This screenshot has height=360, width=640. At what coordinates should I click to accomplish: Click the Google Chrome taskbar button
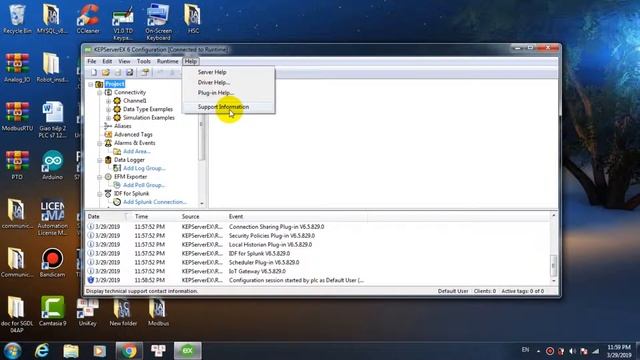click(x=129, y=351)
